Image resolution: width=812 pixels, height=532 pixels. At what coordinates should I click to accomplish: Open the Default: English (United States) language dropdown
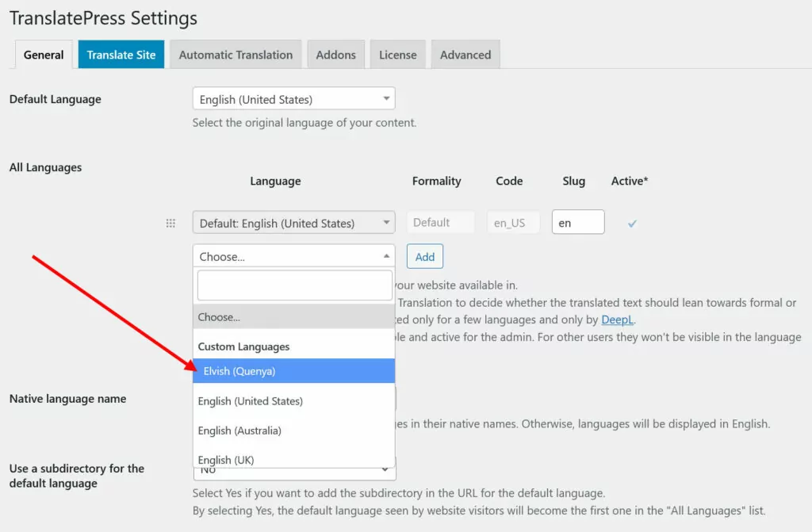pyautogui.click(x=293, y=223)
